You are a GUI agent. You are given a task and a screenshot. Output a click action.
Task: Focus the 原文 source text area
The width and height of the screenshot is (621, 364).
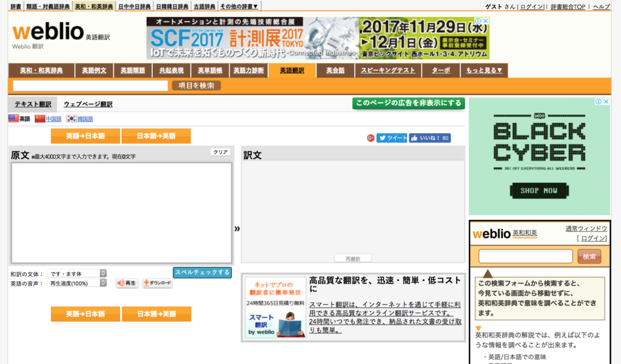point(121,213)
